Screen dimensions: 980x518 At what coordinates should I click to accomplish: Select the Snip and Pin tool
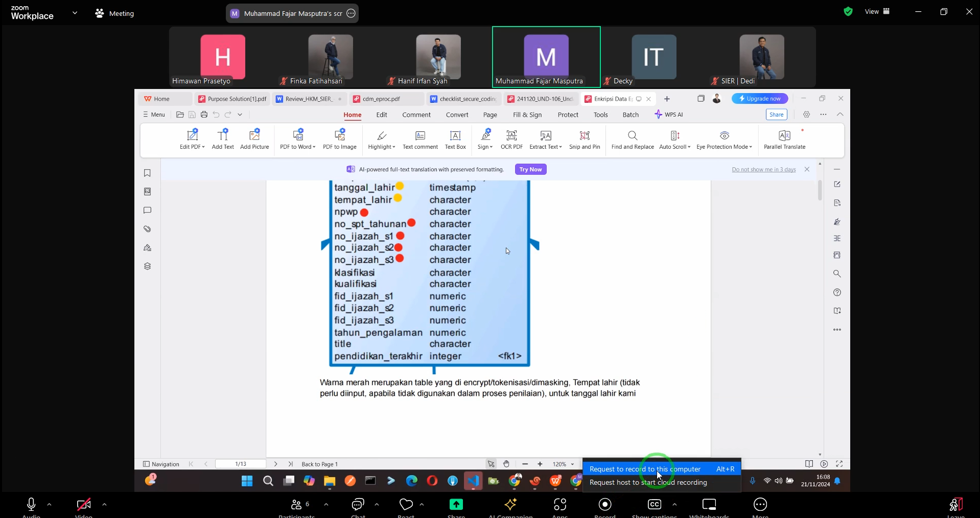tap(585, 136)
